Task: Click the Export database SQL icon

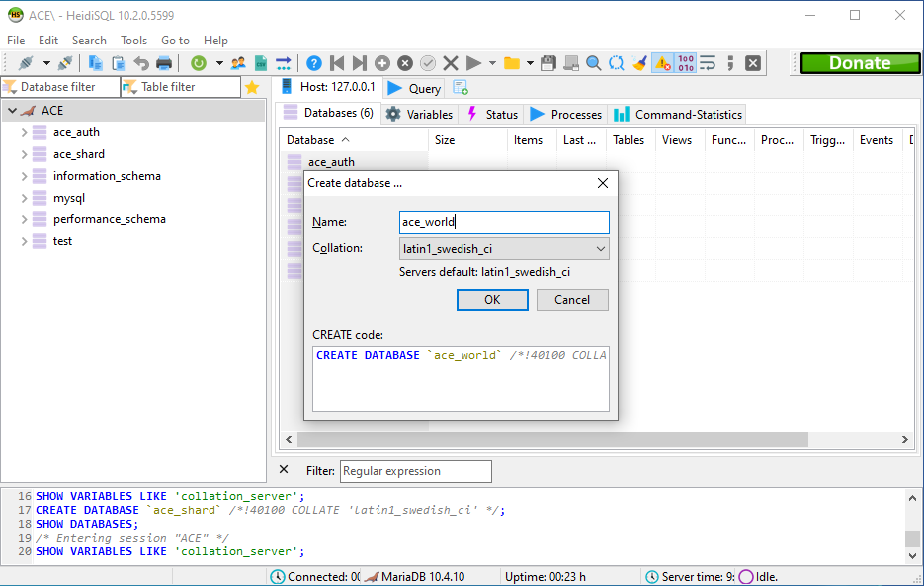Action: tap(284, 63)
